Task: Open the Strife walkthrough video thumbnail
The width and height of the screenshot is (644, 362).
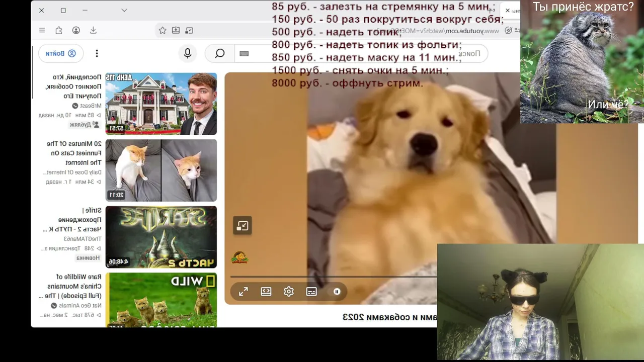Action: click(161, 237)
